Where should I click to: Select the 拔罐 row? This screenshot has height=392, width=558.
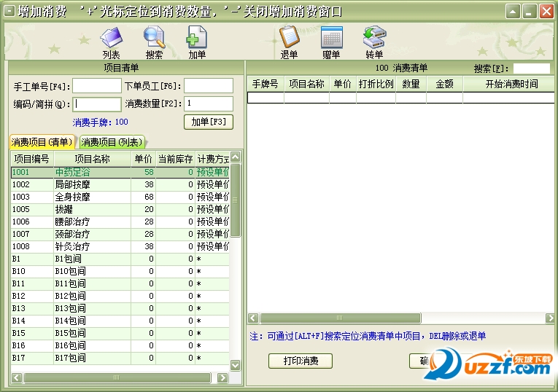[120, 209]
